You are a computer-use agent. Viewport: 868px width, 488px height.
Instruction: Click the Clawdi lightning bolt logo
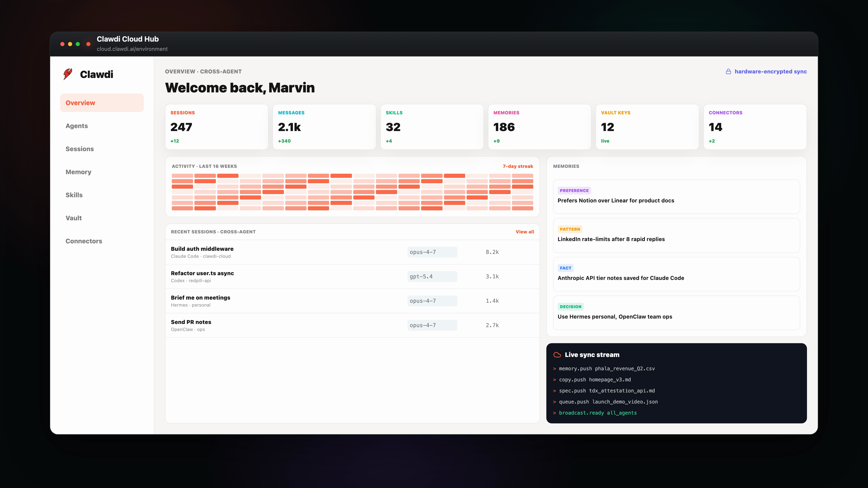68,74
